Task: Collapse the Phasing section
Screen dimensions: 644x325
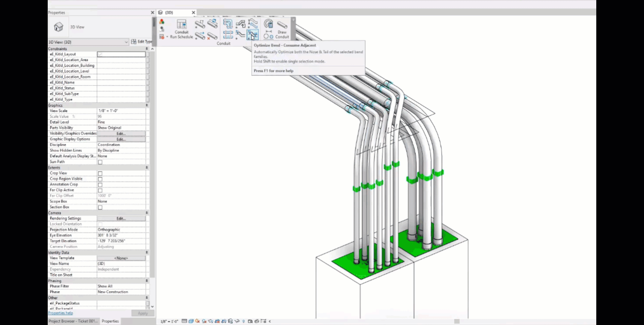Action: click(147, 281)
